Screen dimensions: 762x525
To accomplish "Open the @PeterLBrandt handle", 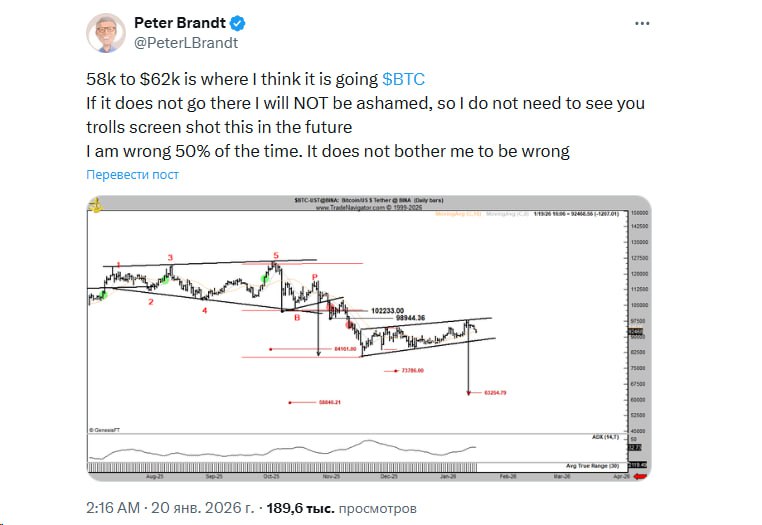I will 186,43.
